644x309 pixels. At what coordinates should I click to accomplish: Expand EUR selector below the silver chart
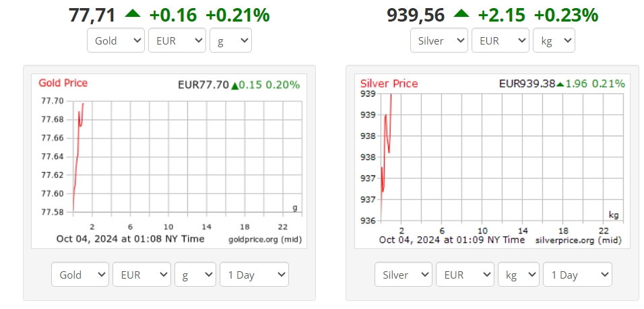[x=465, y=275]
